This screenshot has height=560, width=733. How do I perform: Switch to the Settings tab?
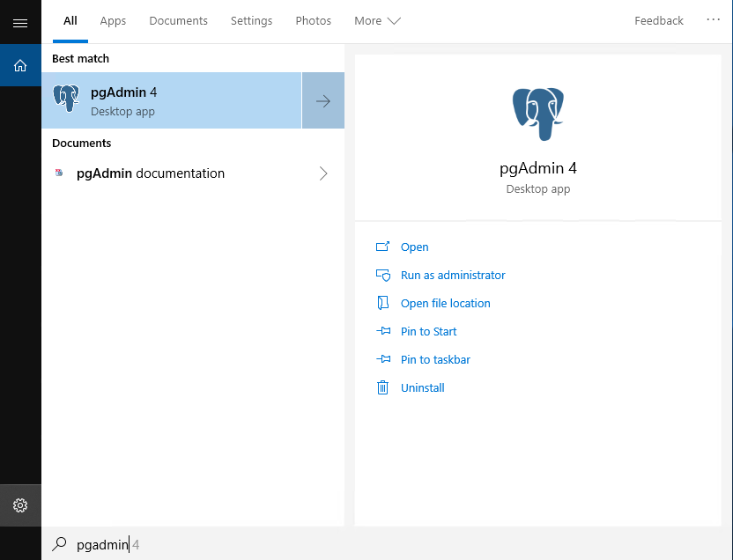coord(251,20)
